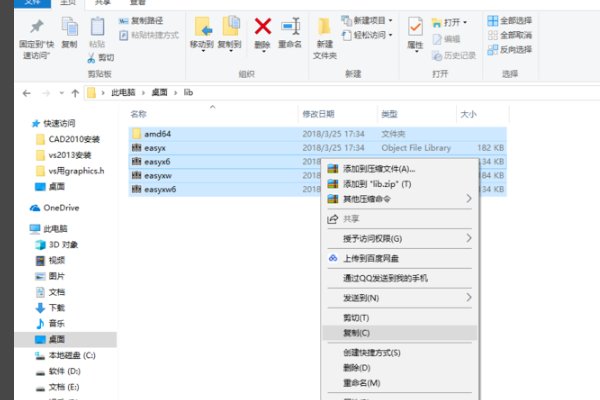The width and height of the screenshot is (600, 400).
Task: Click 此电脑 in the address bar
Action: [123, 92]
